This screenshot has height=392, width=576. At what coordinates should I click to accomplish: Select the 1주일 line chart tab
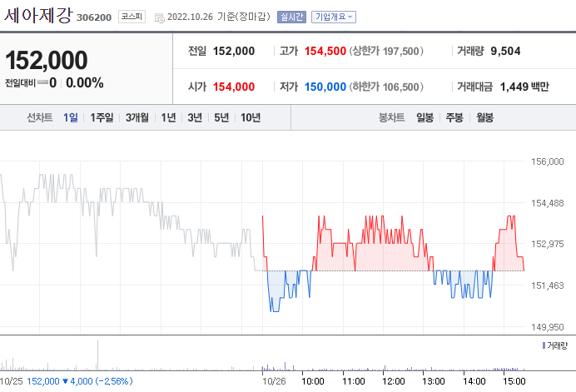tap(102, 117)
